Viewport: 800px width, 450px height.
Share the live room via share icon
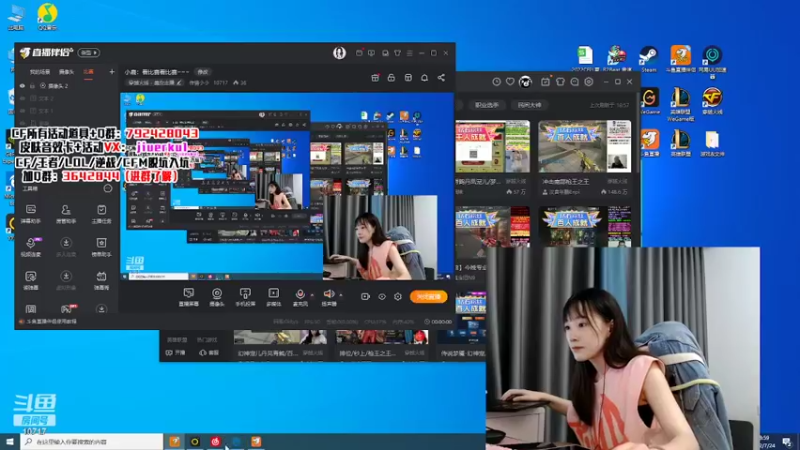[x=441, y=78]
